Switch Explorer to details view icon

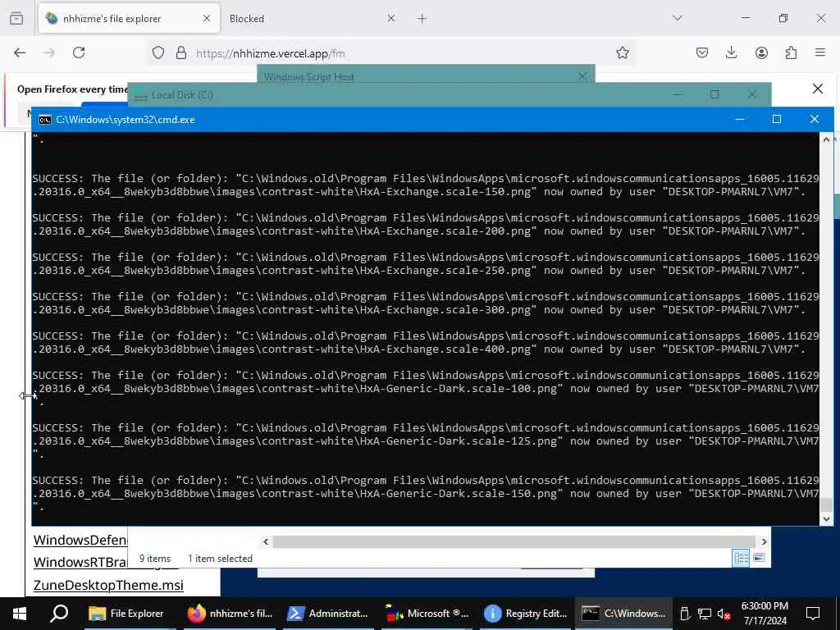(741, 558)
